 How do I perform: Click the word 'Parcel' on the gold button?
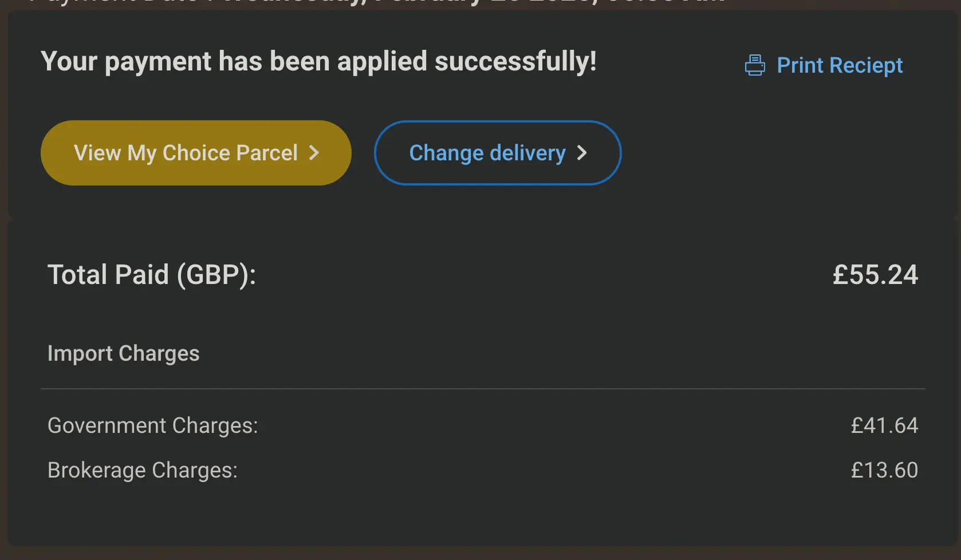(266, 153)
